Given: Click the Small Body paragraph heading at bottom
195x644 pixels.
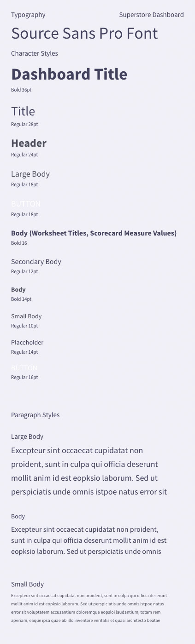Looking at the screenshot, I should click(28, 584).
